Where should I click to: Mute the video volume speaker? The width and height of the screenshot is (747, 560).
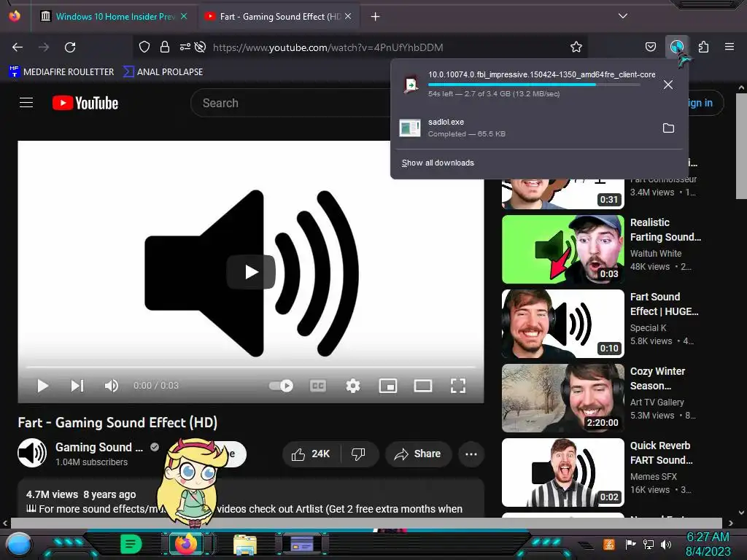(x=112, y=386)
